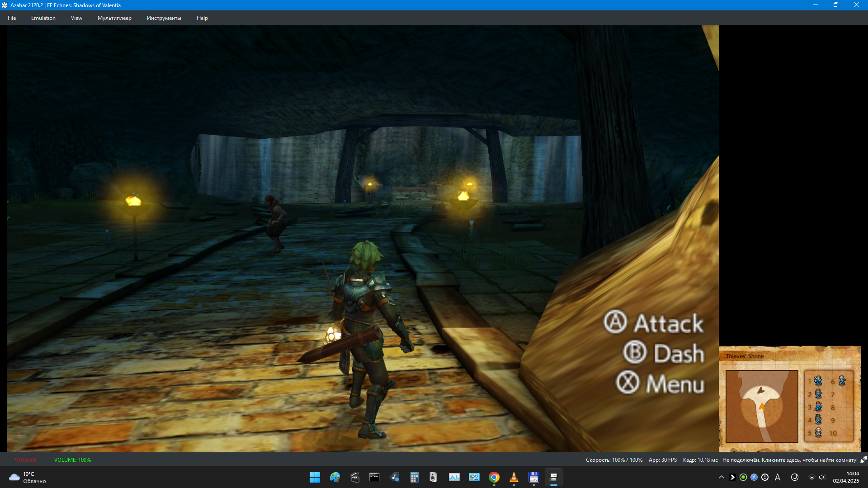Click the Скорость: 100% / 100% status text
The image size is (868, 488).
[x=614, y=460]
